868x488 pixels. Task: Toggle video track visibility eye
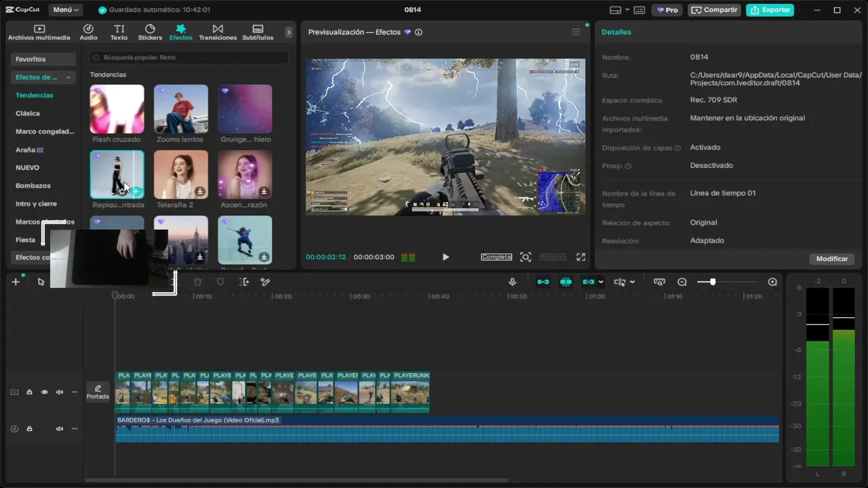45,392
